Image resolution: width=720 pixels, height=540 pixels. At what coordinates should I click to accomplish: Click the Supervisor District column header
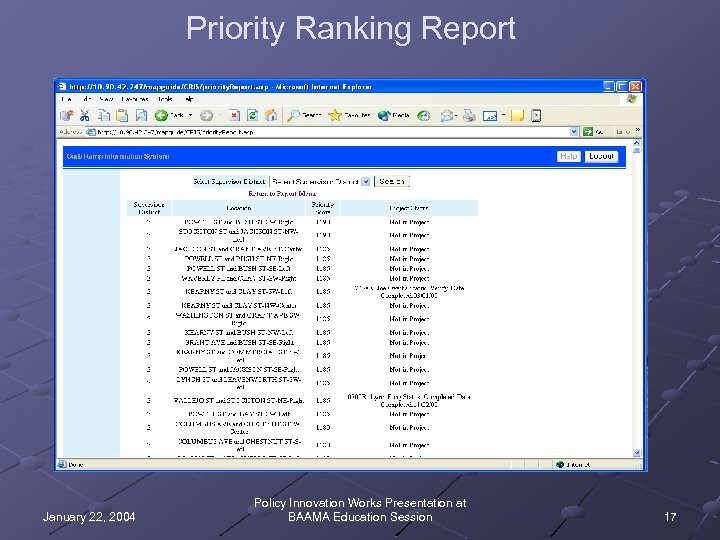149,208
